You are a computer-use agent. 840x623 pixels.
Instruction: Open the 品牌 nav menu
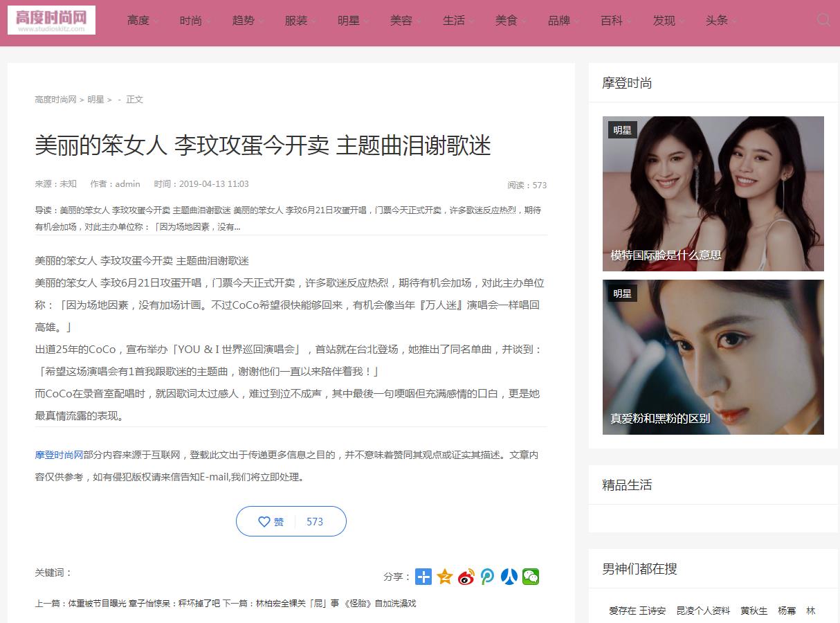pyautogui.click(x=559, y=21)
